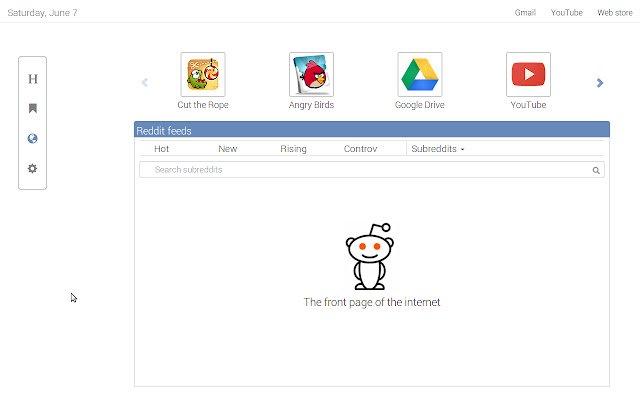
Task: Click the Reddit alien mascot image
Action: pyautogui.click(x=370, y=256)
